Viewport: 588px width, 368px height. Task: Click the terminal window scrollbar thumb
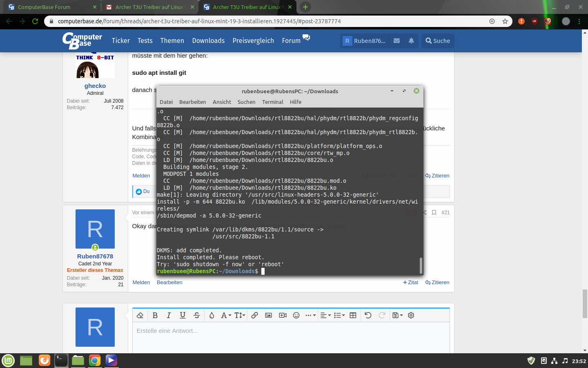tap(421, 265)
